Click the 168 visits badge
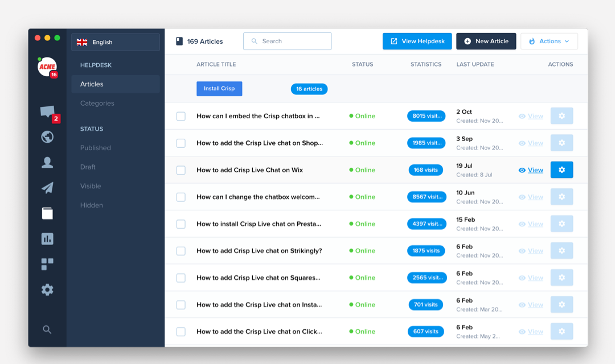This screenshot has height=364, width=615. 425,170
